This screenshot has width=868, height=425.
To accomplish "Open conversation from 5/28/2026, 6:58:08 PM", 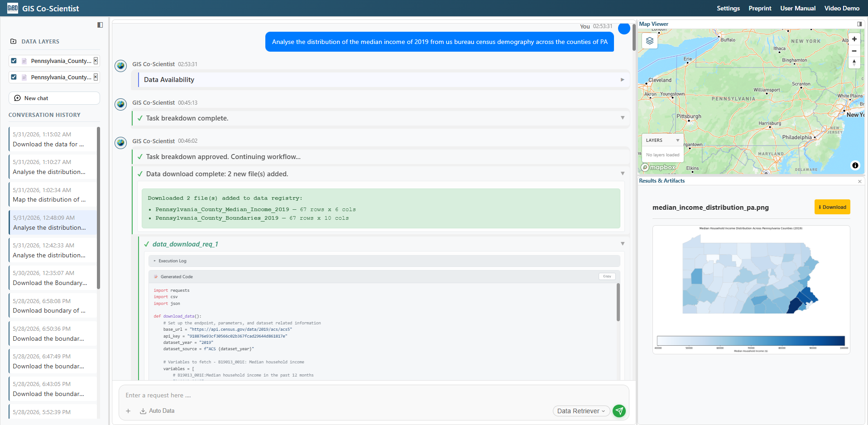I will coord(53,306).
